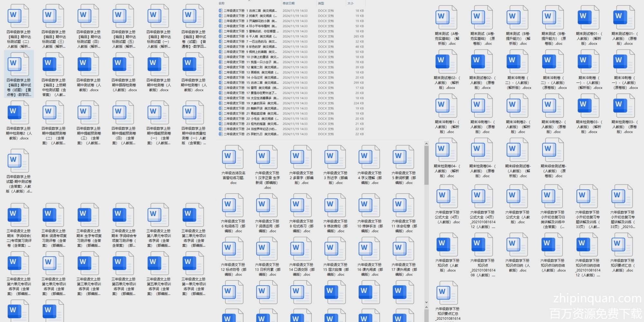Select the 期末 生字专项复习测评卷 file icon
This screenshot has width=644, height=322.
click(88, 215)
